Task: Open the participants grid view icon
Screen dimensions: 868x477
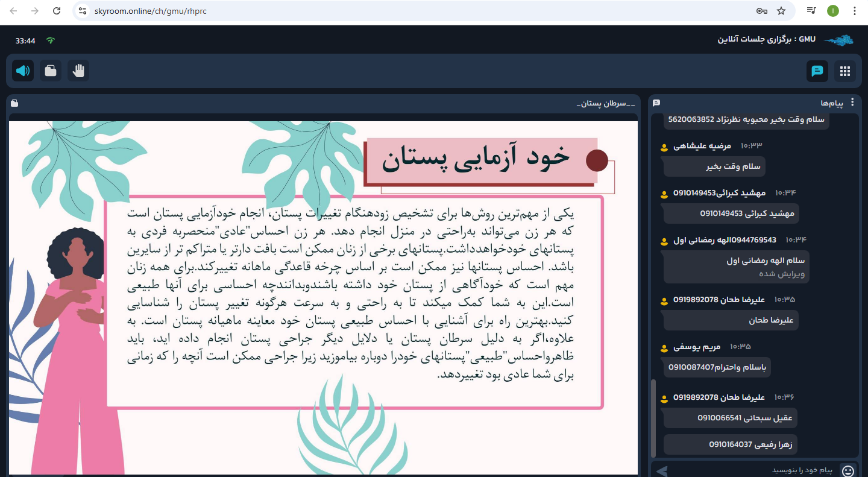Action: pyautogui.click(x=845, y=71)
